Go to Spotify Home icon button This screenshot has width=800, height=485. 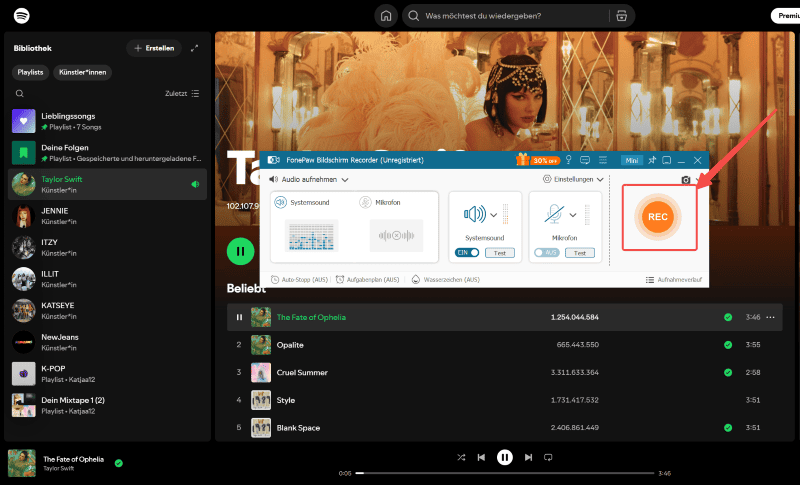click(386, 16)
